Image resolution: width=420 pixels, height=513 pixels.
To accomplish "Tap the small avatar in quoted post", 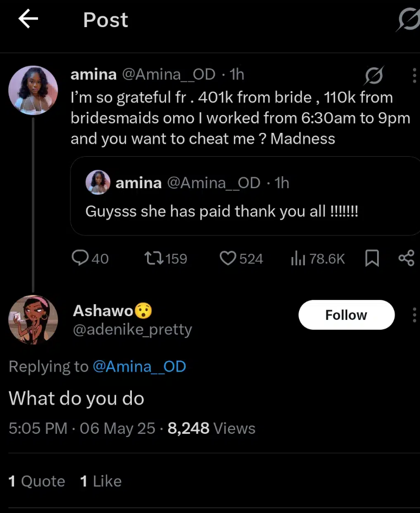I will [x=98, y=183].
